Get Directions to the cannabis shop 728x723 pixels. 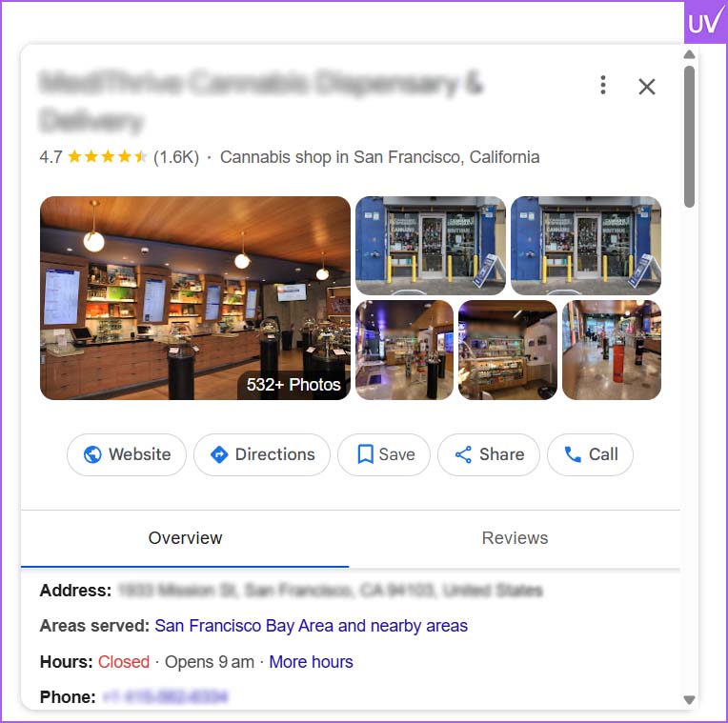tap(262, 454)
